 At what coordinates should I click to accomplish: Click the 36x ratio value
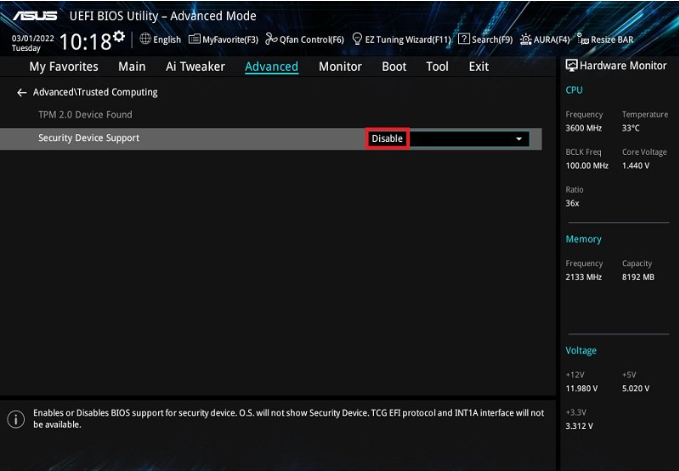point(572,203)
